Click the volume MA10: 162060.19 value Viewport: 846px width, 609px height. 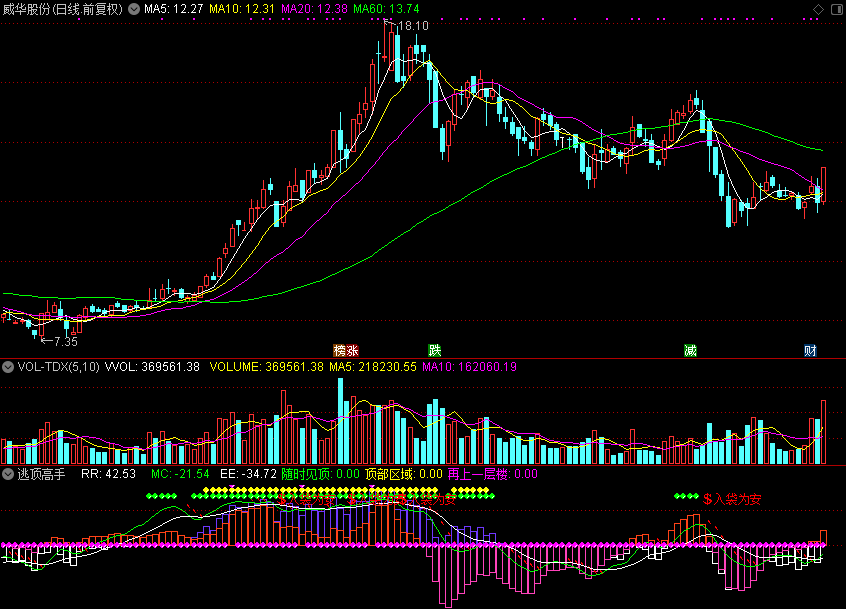click(x=469, y=367)
